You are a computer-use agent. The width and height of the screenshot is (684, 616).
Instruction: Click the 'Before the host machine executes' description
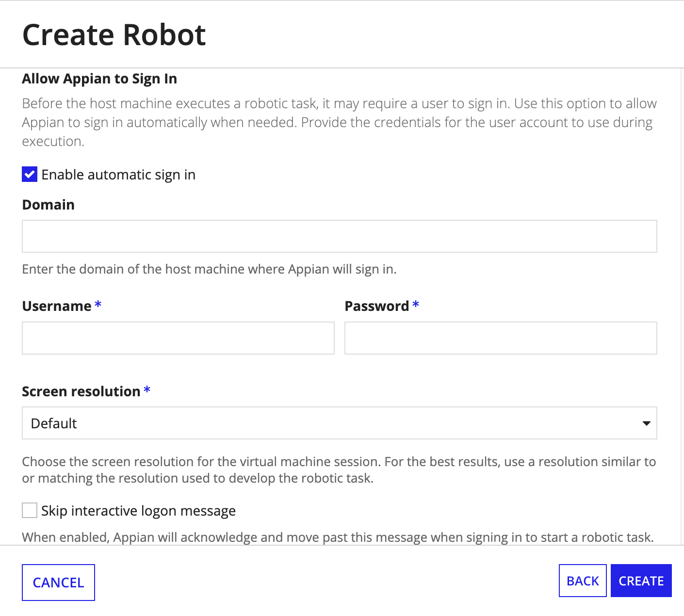(x=339, y=122)
